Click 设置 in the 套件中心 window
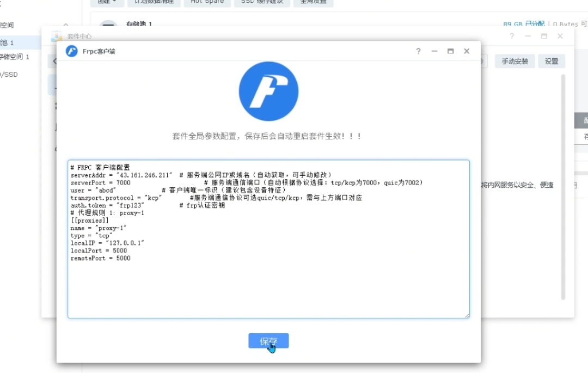 552,61
